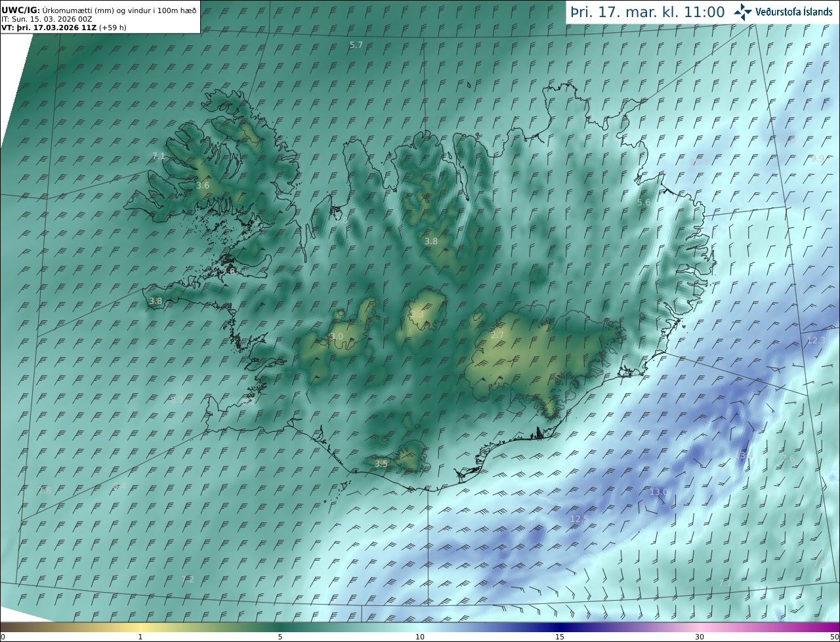Screen dimensions: 840x642
Task: Click the 2.3 value label on the central glacier
Action: pos(417,314)
